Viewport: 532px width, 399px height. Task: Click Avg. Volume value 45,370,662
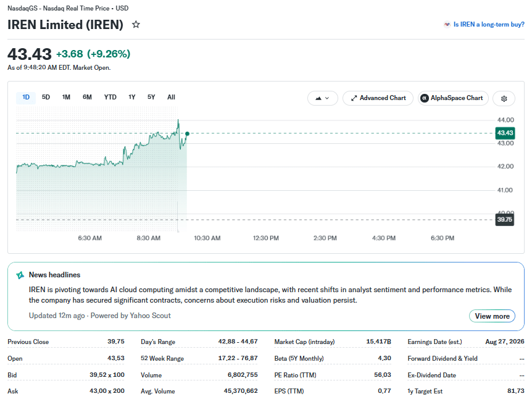[x=241, y=391]
